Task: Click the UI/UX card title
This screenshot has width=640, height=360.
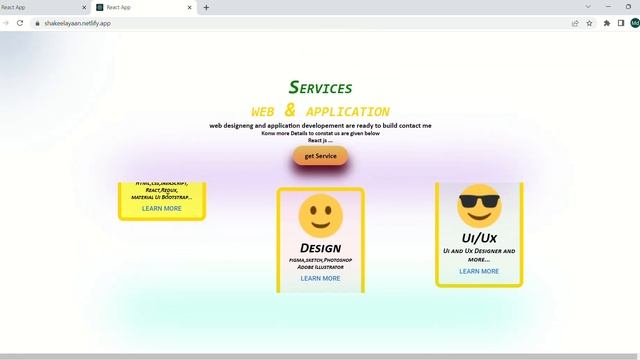Action: pyautogui.click(x=479, y=238)
